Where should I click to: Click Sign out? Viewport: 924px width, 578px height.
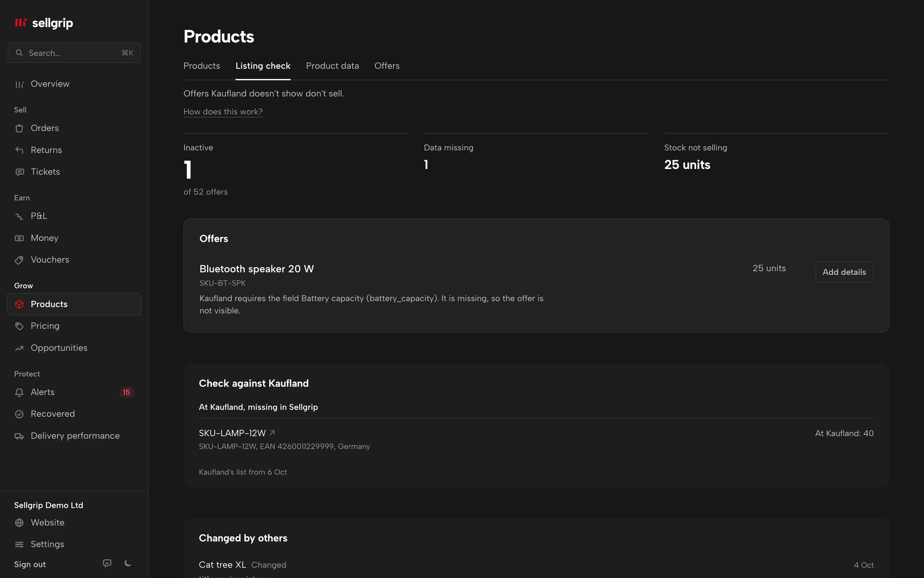click(30, 564)
